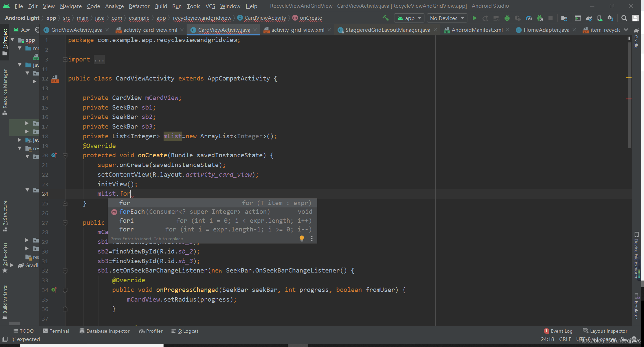The image size is (644, 347).
Task: Open the VCS menu
Action: (210, 6)
